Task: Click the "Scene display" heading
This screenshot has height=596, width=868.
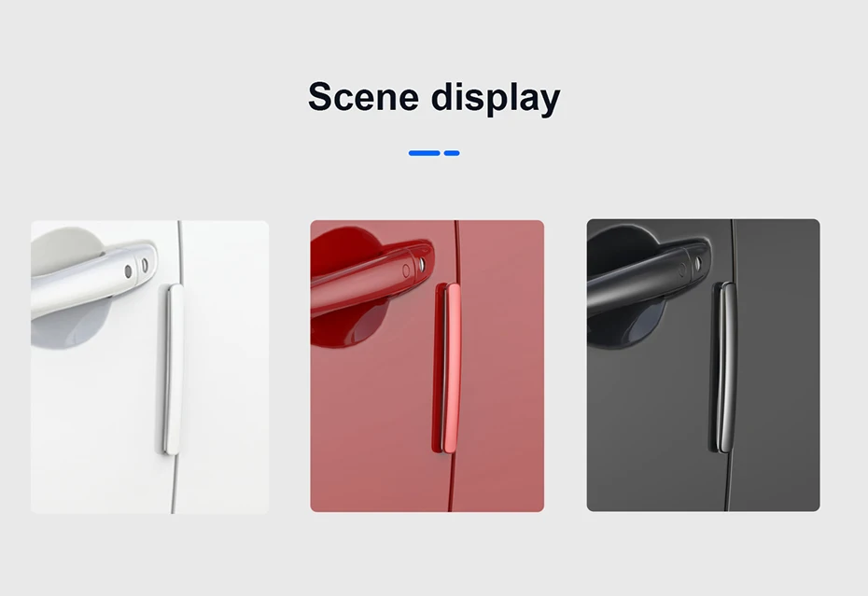Action: click(434, 97)
